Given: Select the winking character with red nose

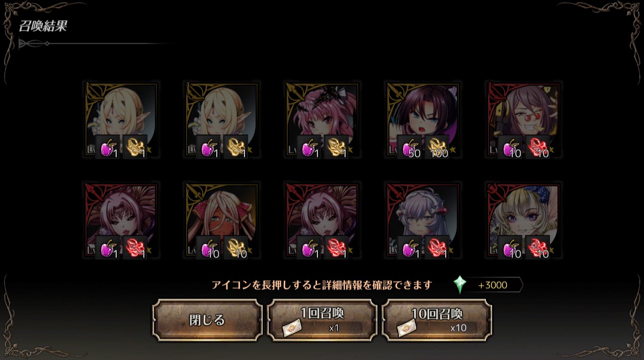Looking at the screenshot, I should [524, 120].
